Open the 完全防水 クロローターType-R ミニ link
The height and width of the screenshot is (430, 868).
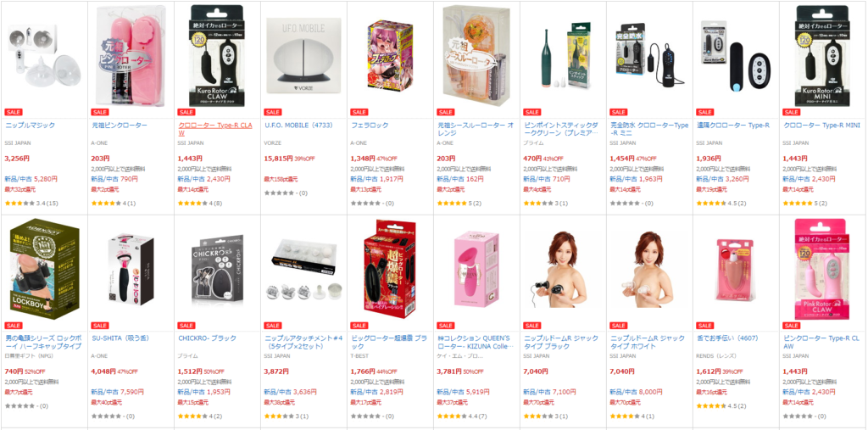pyautogui.click(x=648, y=129)
